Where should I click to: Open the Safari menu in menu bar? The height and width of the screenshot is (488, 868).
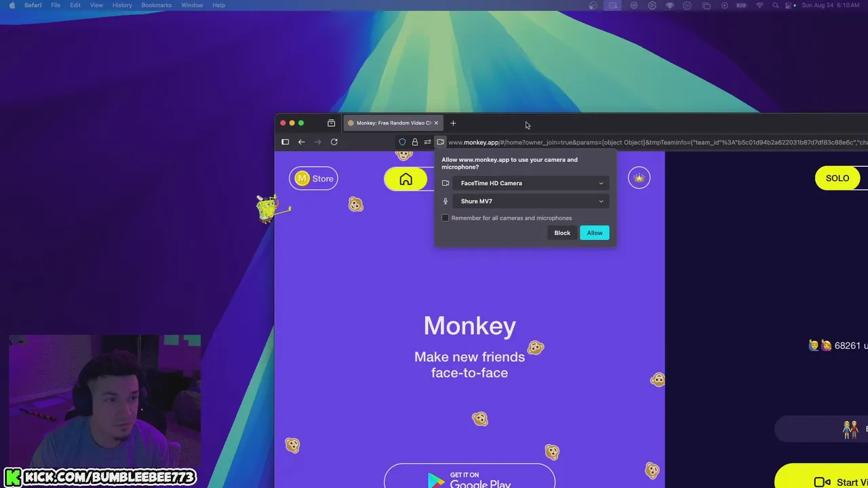coord(33,5)
